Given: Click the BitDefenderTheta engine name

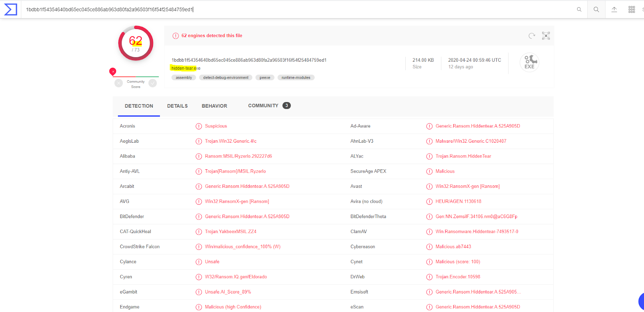Looking at the screenshot, I should 368,216.
